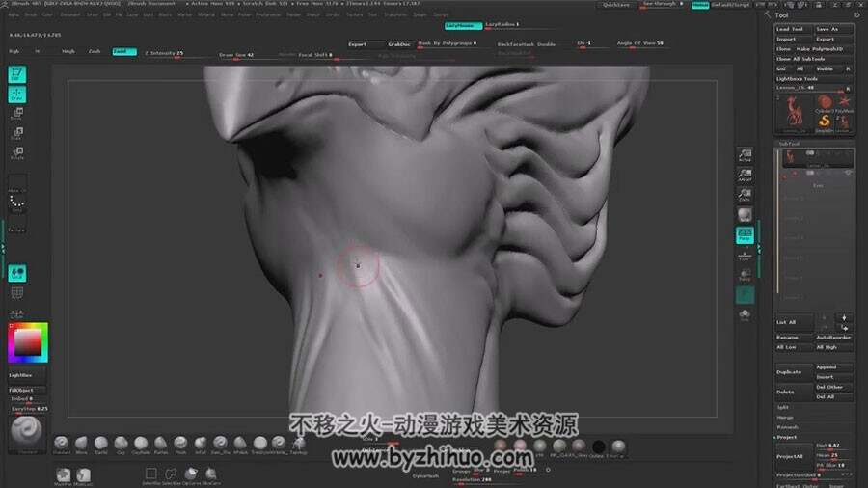Click the Duplicate subtool button
868x488 pixels.
(x=794, y=372)
